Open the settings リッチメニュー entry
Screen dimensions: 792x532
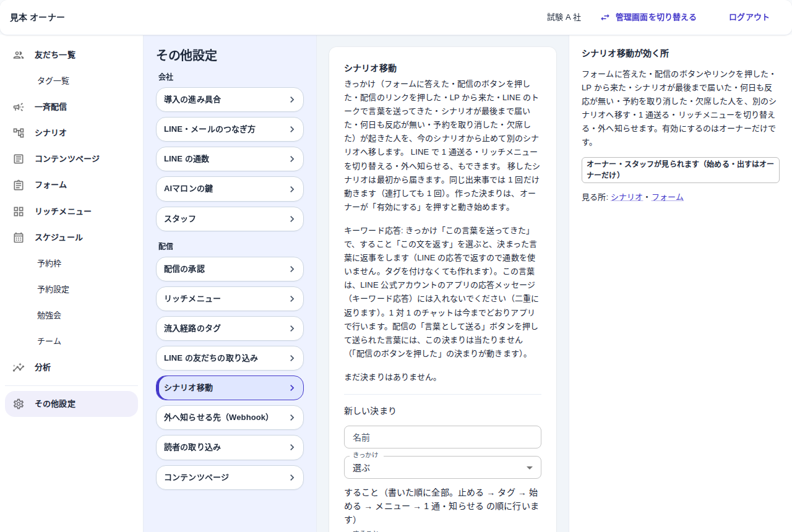tap(230, 299)
